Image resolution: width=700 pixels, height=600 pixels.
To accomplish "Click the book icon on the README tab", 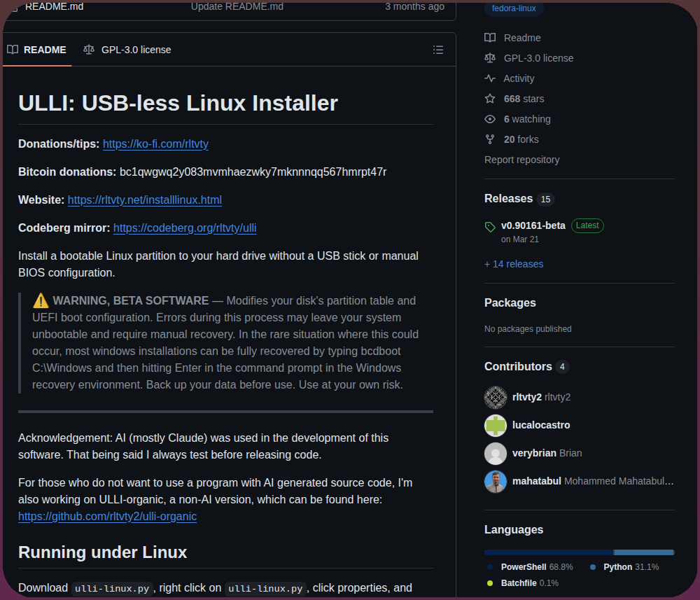I will coord(13,50).
